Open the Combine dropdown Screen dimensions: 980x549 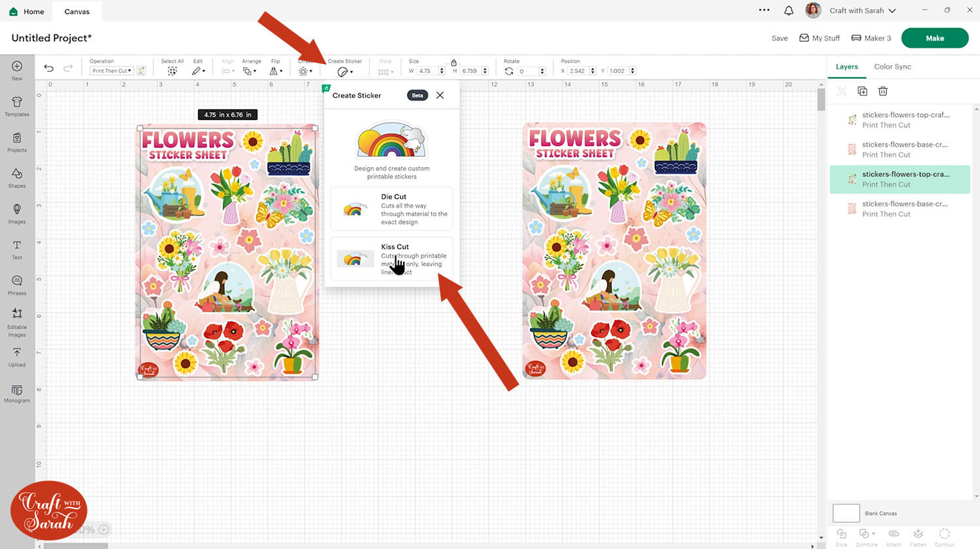click(867, 537)
